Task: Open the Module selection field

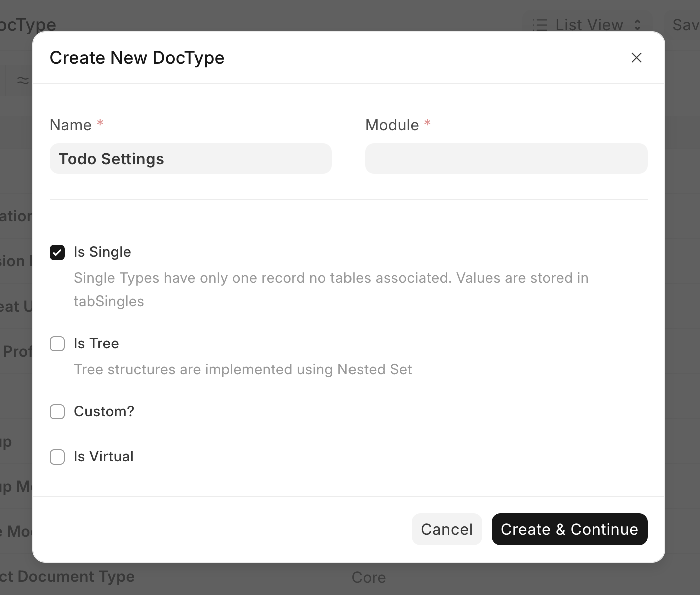Action: (506, 159)
